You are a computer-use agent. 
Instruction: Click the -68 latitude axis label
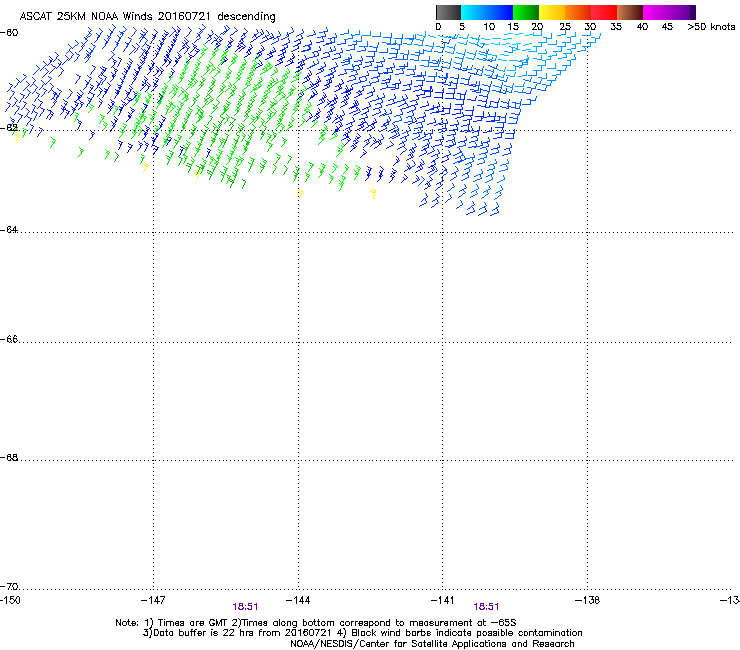pos(9,457)
